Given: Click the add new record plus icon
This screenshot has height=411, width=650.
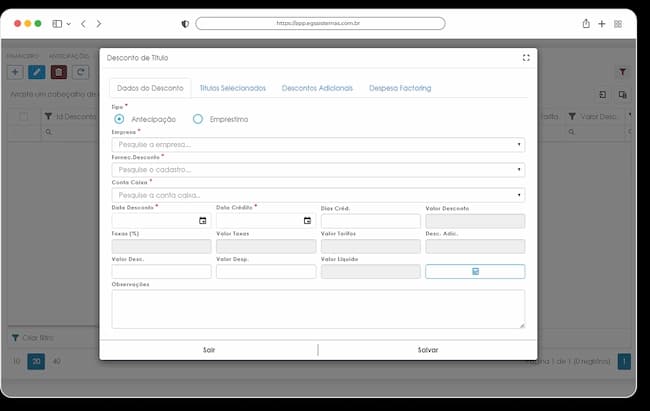Looking at the screenshot, I should pyautogui.click(x=15, y=72).
